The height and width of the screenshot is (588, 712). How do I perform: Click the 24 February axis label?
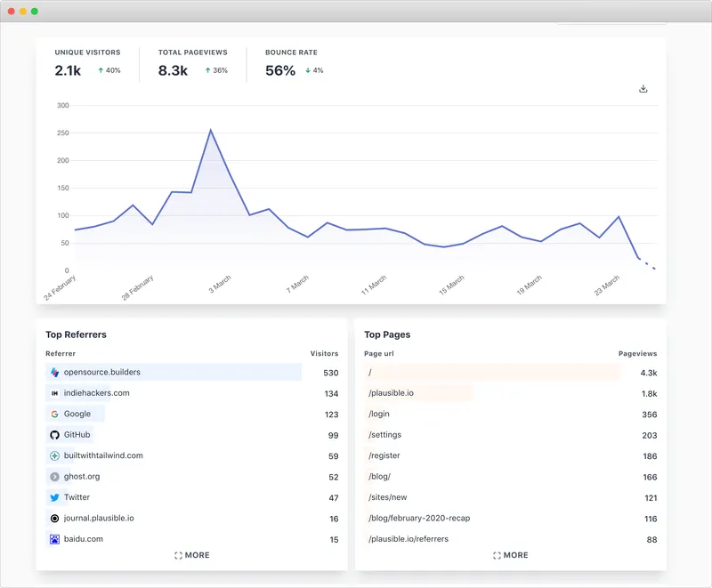coord(60,287)
